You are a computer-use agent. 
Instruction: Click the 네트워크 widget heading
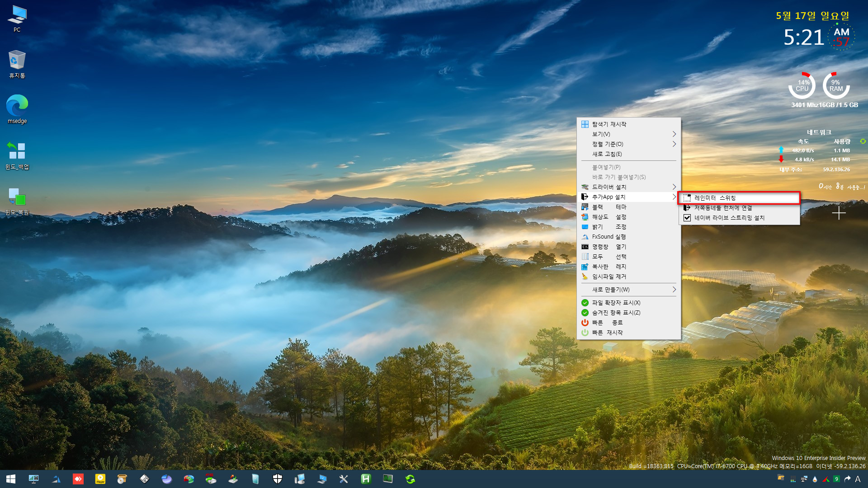[819, 132]
